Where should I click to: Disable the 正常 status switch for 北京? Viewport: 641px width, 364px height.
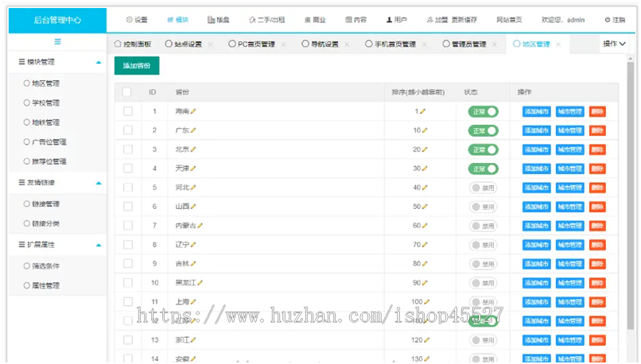[484, 149]
